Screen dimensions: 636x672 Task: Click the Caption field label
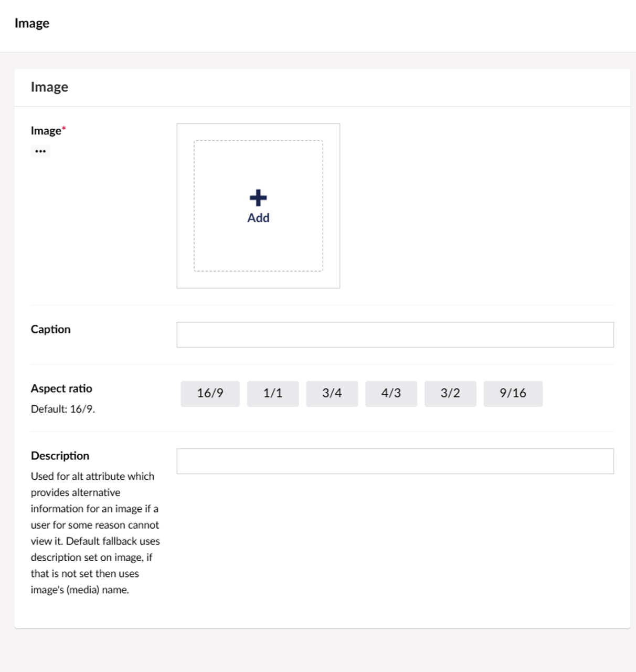pyautogui.click(x=50, y=329)
